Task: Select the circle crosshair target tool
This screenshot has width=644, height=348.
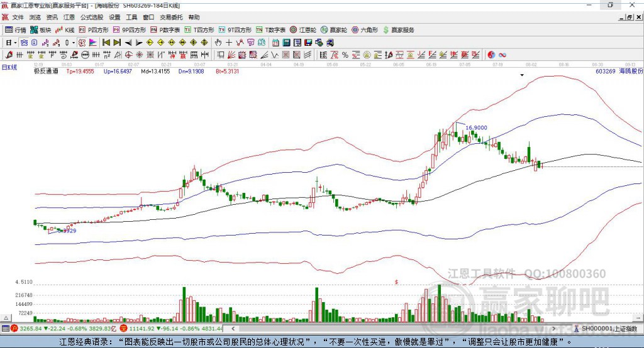Action: (128, 55)
